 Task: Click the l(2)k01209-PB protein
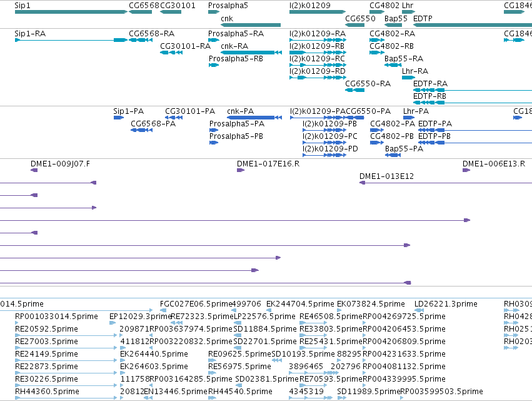pyautogui.click(x=324, y=130)
